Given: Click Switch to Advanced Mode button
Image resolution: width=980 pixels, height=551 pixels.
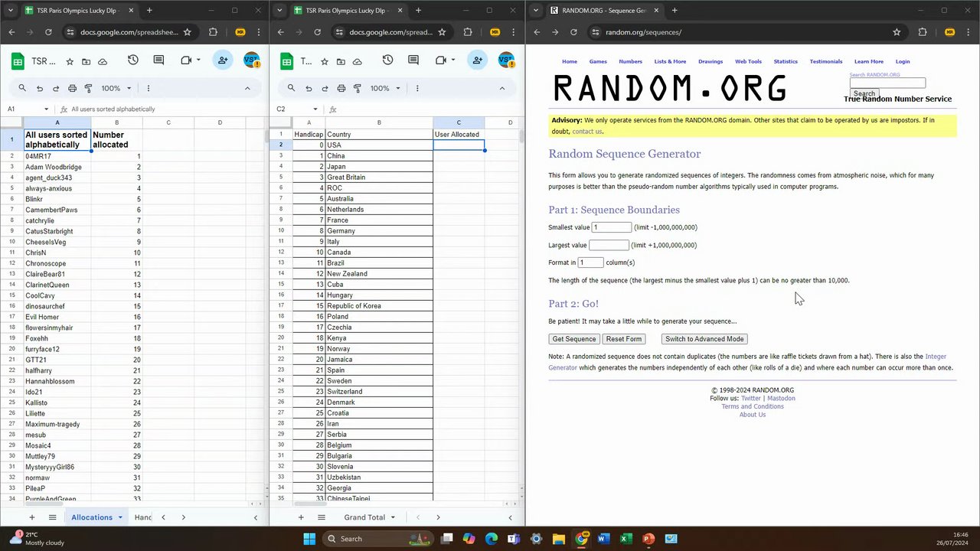Looking at the screenshot, I should pyautogui.click(x=704, y=339).
